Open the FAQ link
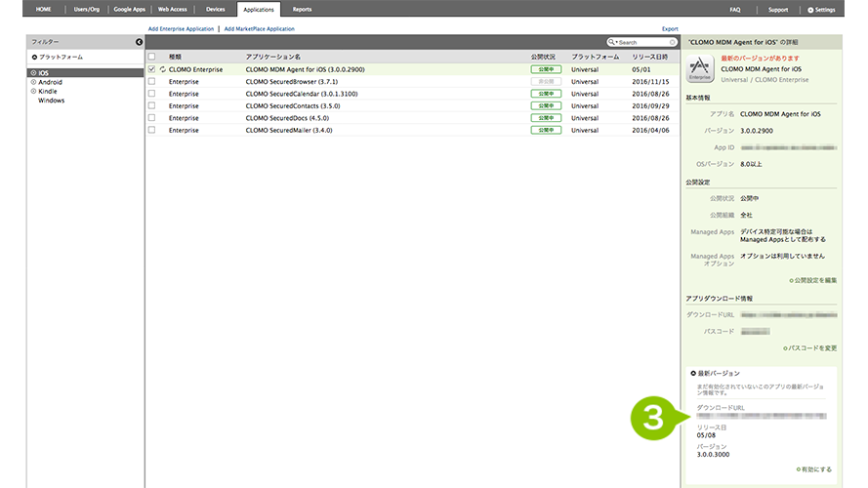 click(x=734, y=10)
